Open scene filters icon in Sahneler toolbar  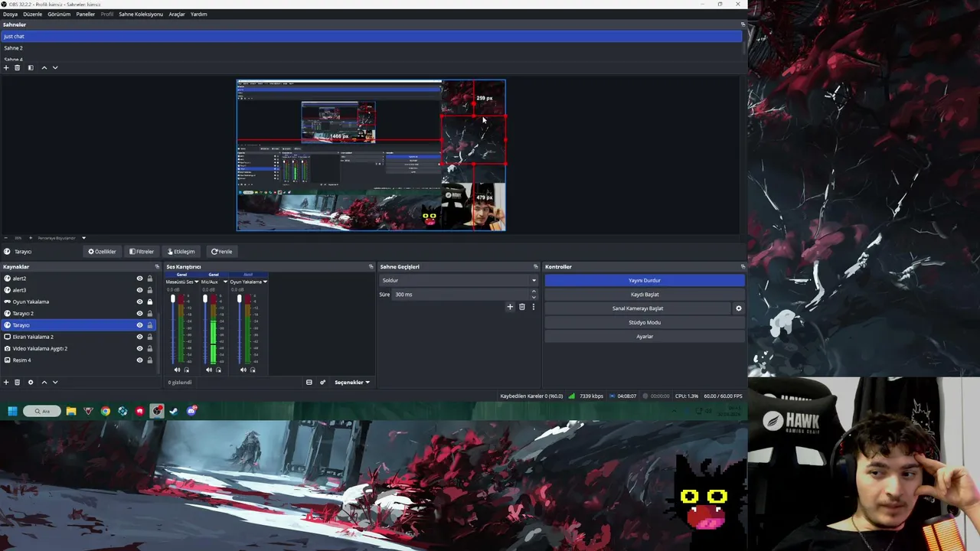[x=31, y=68]
